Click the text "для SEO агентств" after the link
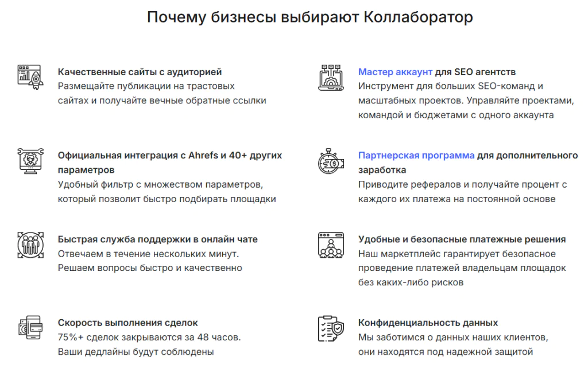Image resolution: width=588 pixels, height=372 pixels. (475, 72)
